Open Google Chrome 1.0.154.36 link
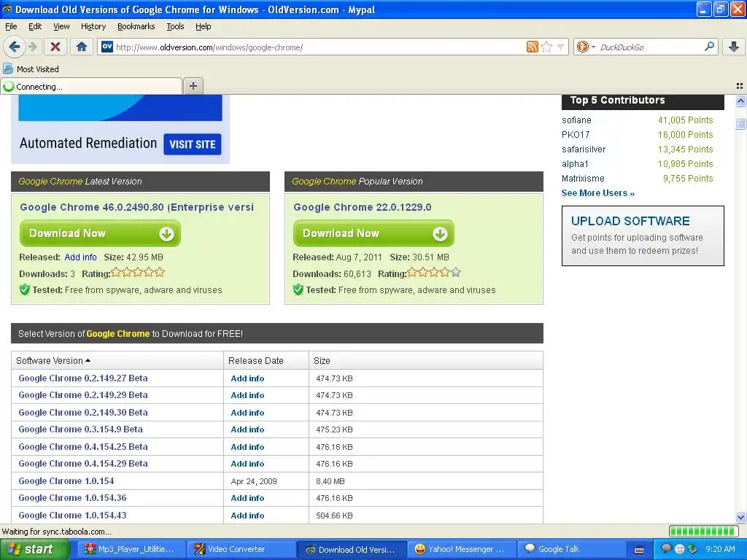This screenshot has height=560, width=747. point(72,497)
